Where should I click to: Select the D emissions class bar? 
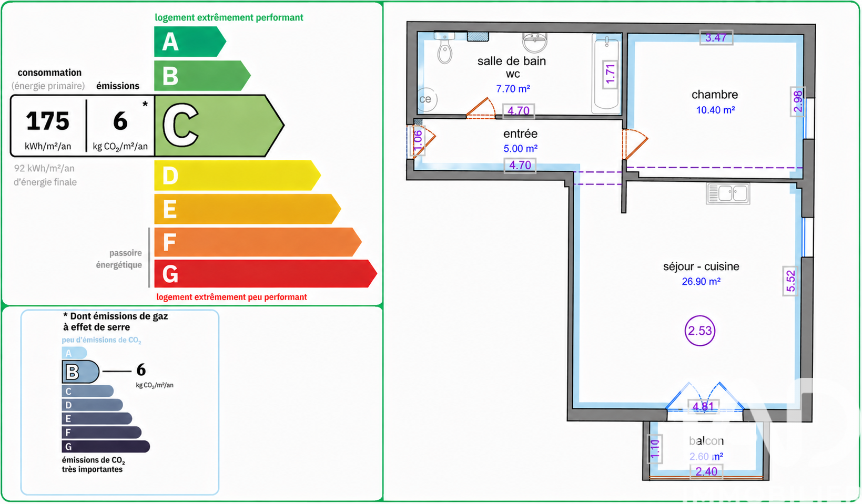tap(92, 405)
